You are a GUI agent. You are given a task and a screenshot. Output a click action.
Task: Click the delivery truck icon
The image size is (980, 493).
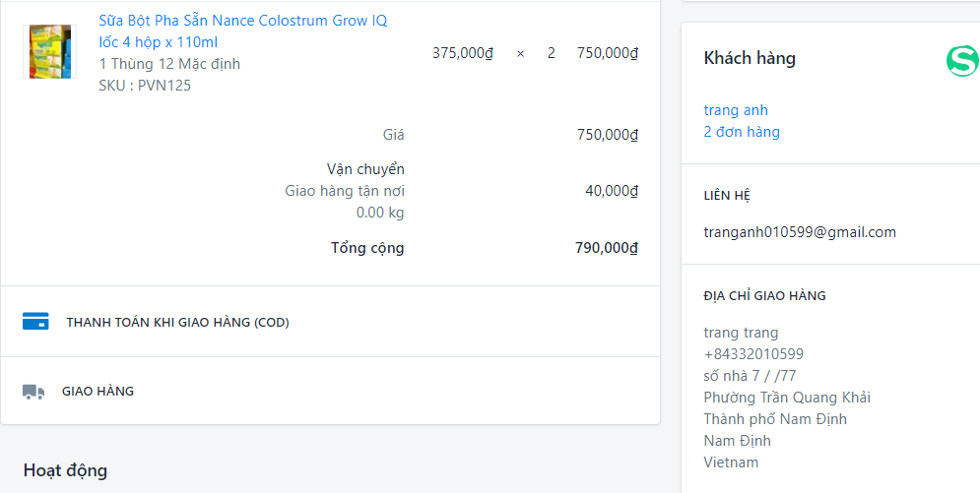pyautogui.click(x=33, y=392)
